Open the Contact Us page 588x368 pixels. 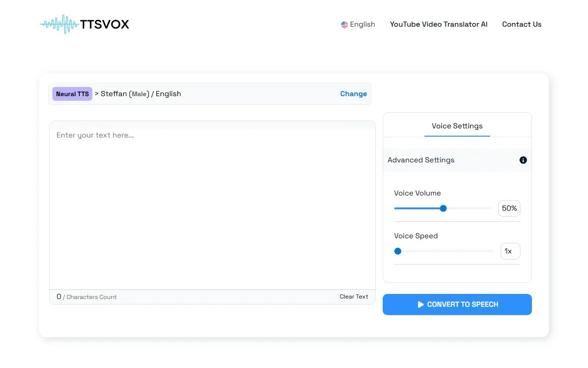(521, 24)
